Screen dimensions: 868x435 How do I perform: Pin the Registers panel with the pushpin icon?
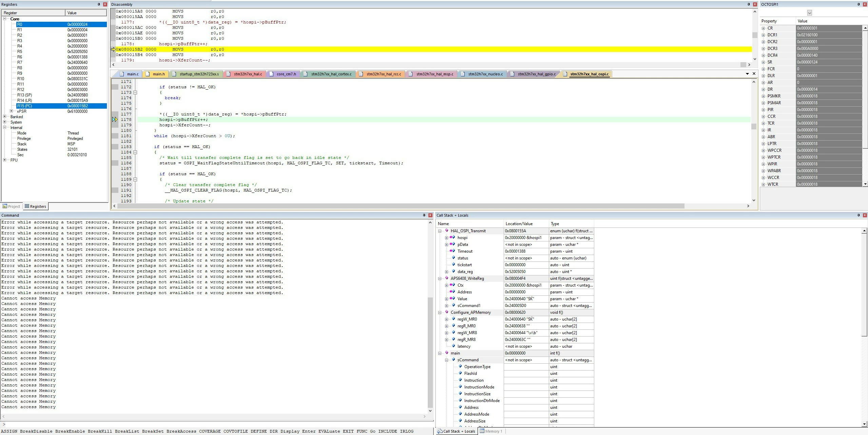tap(99, 4)
